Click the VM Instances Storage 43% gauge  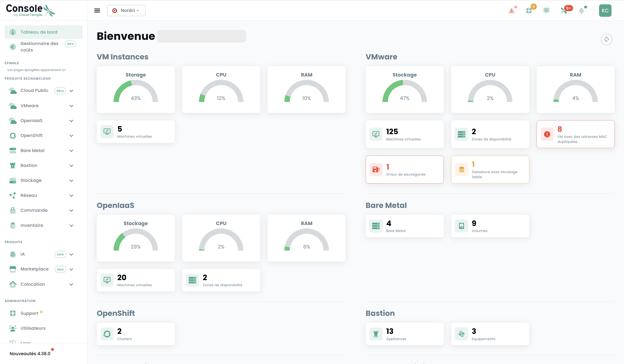(136, 91)
